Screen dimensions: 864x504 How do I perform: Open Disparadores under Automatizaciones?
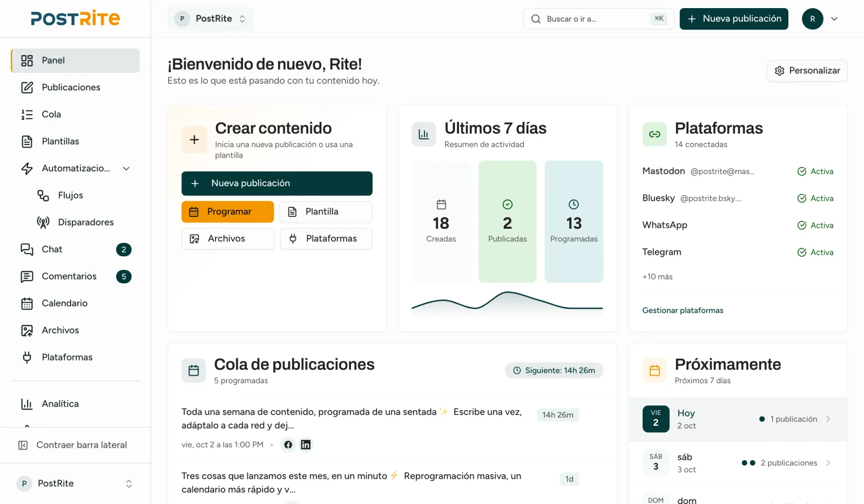83,222
